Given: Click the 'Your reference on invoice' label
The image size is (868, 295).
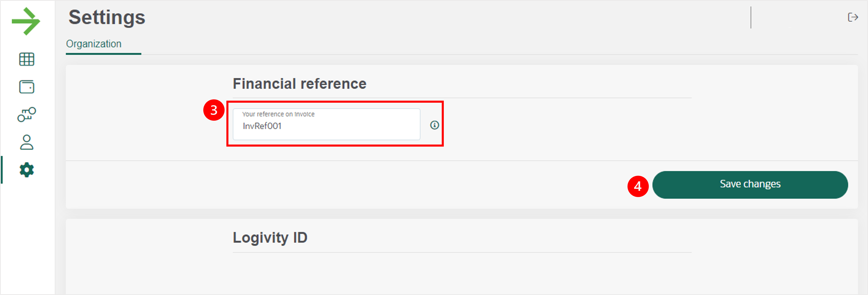Looking at the screenshot, I should tap(278, 114).
